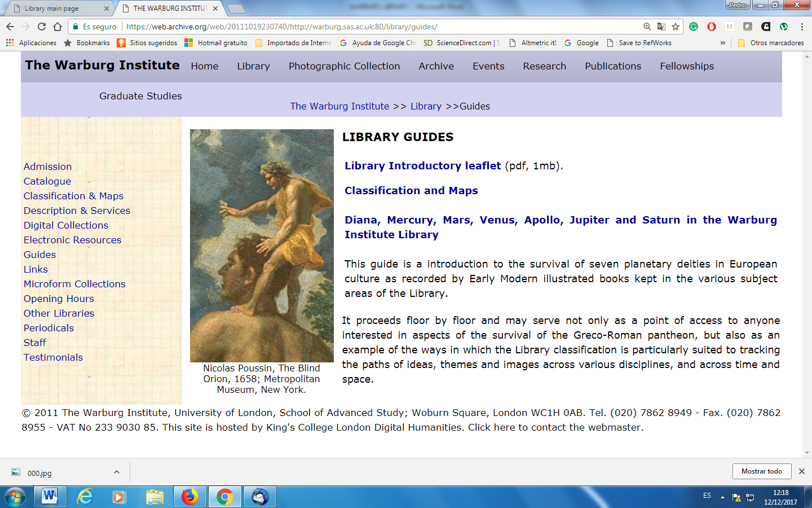This screenshot has height=508, width=812.
Task: Expand options for the 000.jpg download
Action: (x=116, y=472)
